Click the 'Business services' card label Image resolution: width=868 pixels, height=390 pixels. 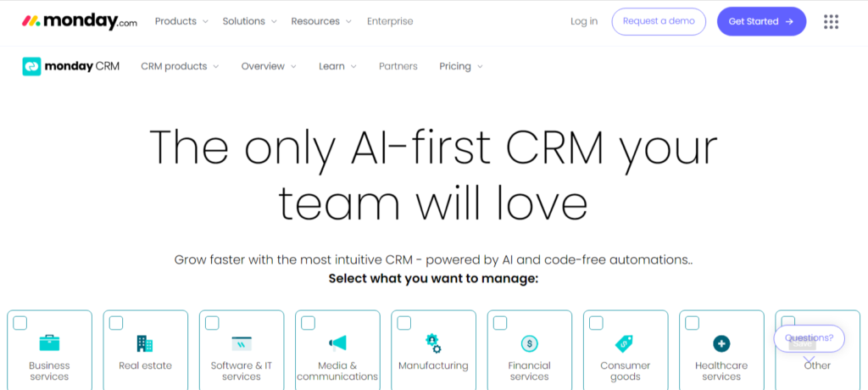49,371
